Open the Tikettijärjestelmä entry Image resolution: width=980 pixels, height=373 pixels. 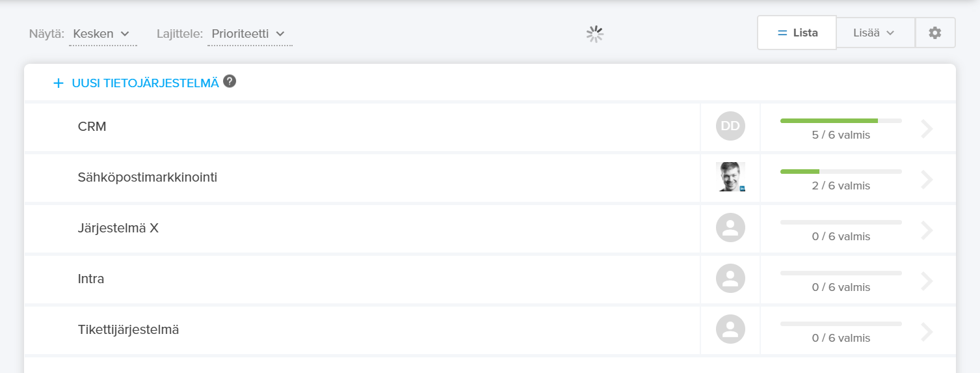(x=128, y=330)
